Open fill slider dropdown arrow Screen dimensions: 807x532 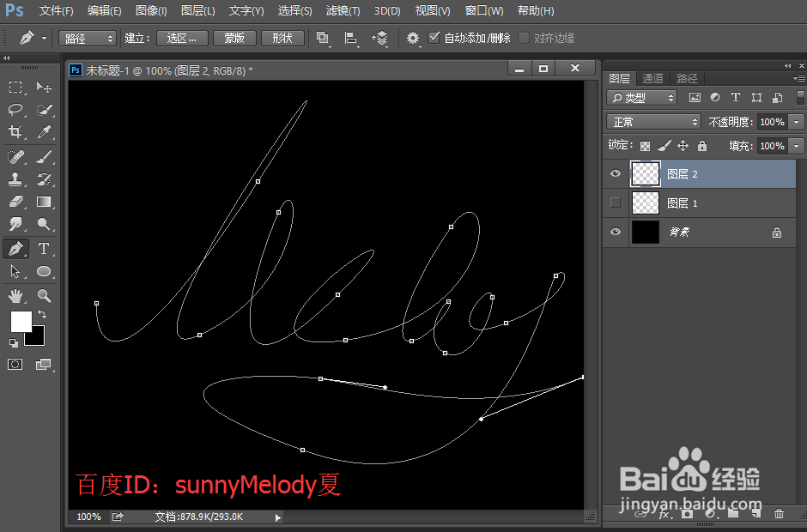pos(796,146)
